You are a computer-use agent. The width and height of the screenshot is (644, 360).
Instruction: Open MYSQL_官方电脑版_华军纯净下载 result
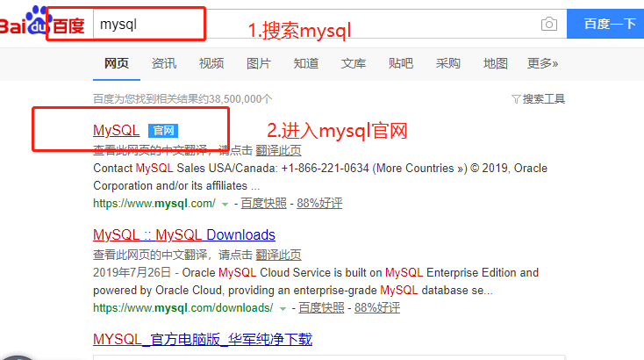coord(203,340)
